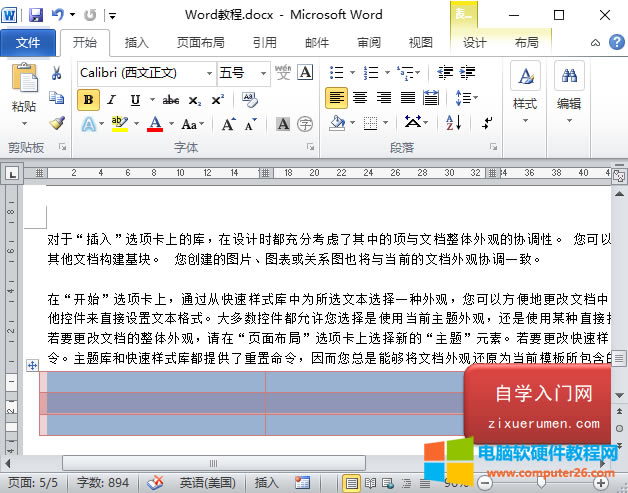Click the Phonetic Guide wén icon
Screen dimensions: 628x493
point(283,72)
